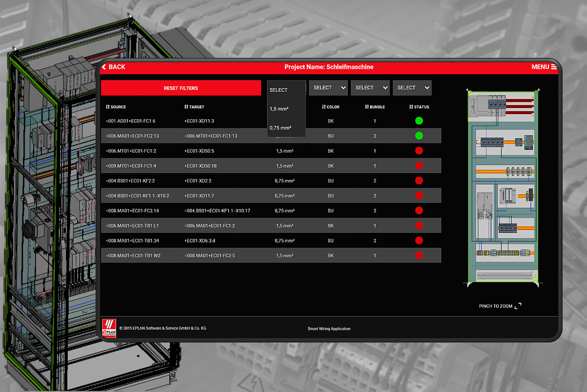This screenshot has height=392, width=587.
Task: Tap the back arrow chevron
Action: pos(104,67)
